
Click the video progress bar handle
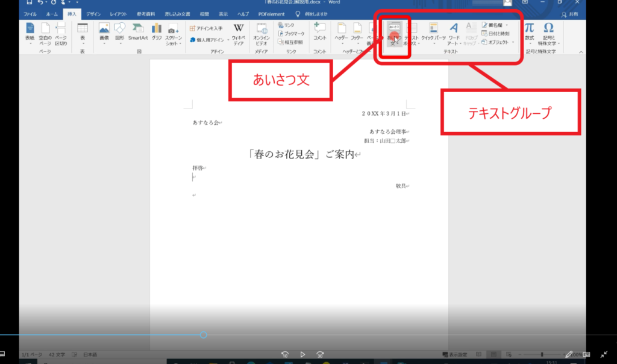204,334
